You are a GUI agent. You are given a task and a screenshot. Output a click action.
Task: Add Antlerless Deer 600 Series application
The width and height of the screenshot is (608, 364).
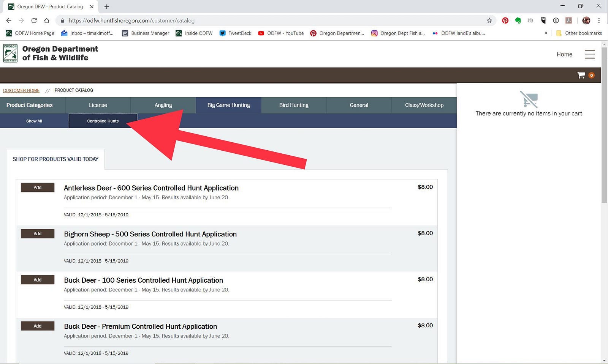(x=38, y=188)
